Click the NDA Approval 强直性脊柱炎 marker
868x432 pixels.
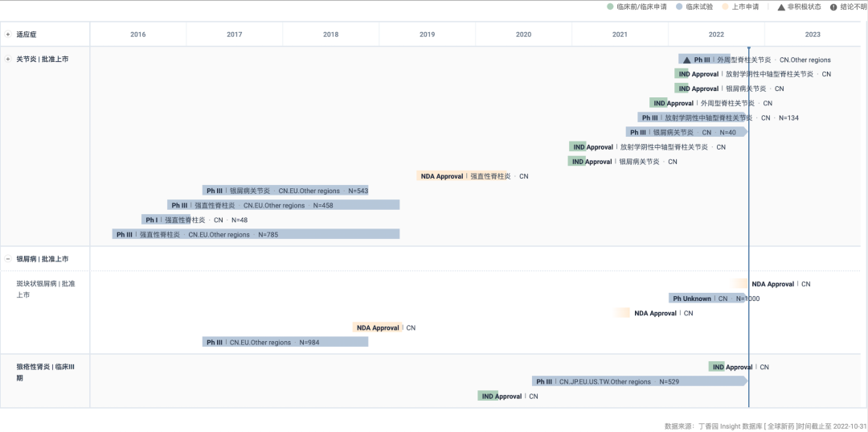(x=441, y=176)
